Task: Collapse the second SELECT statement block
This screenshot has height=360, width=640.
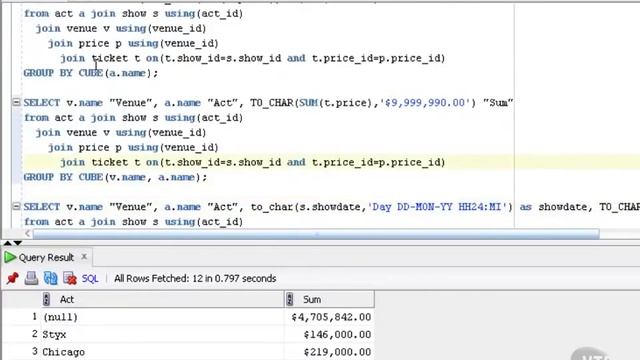Action: [16, 102]
